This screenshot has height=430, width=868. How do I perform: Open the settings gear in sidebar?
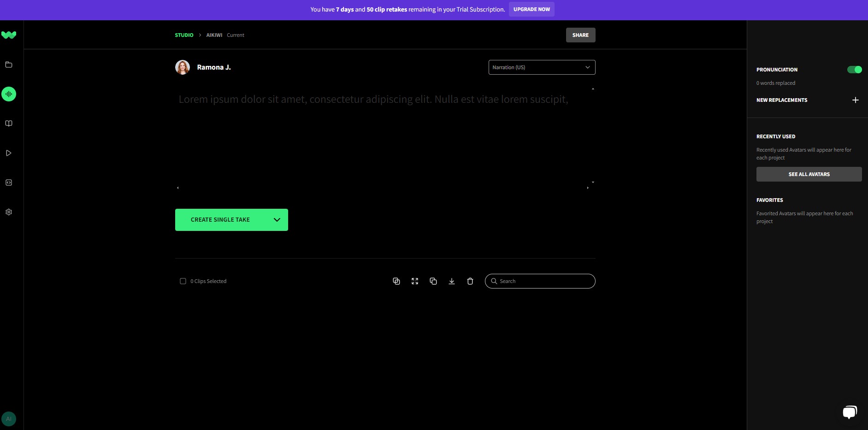coord(9,212)
